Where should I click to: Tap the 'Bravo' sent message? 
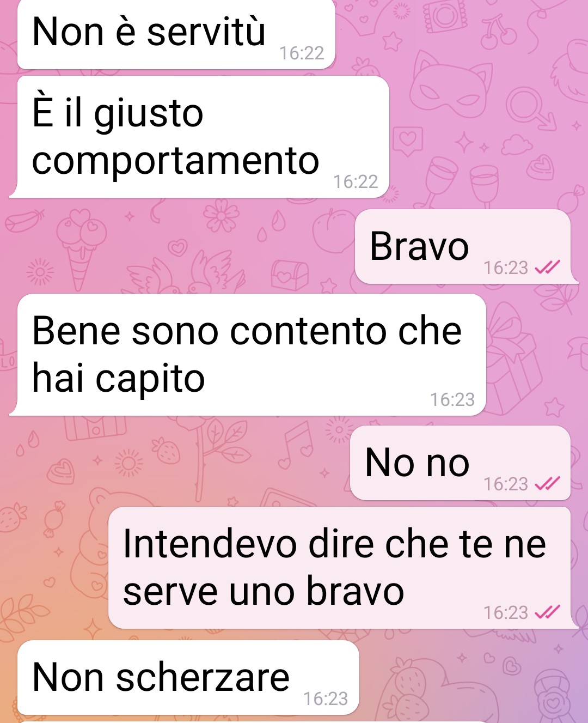tap(465, 246)
